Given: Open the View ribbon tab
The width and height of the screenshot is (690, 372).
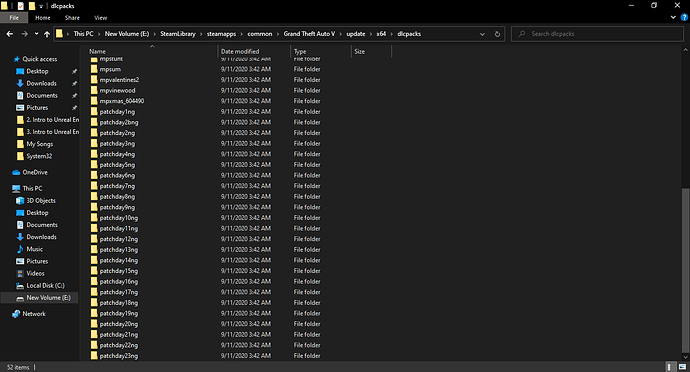Looking at the screenshot, I should [x=100, y=18].
